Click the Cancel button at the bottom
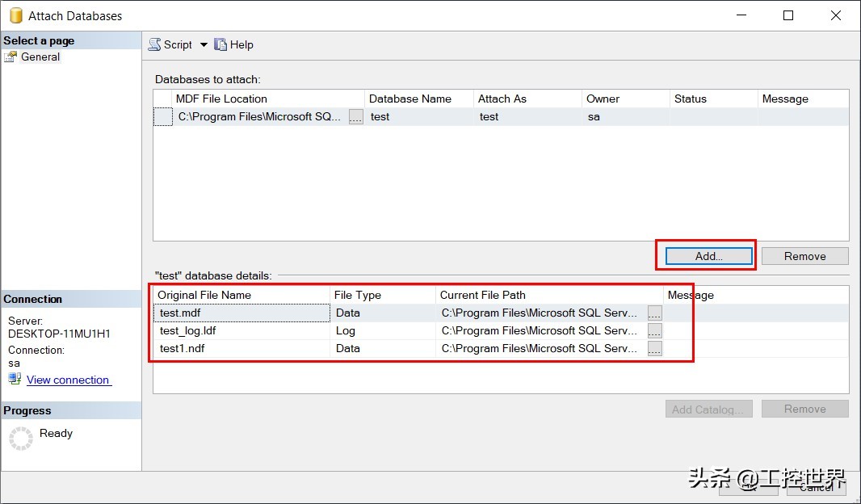This screenshot has width=861, height=504. pyautogui.click(x=816, y=488)
